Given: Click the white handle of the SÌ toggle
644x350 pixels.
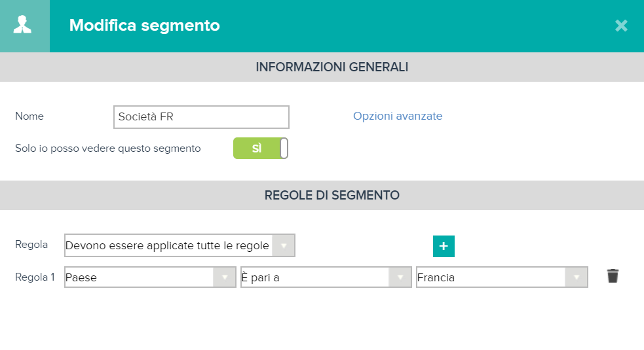Looking at the screenshot, I should click(x=284, y=148).
